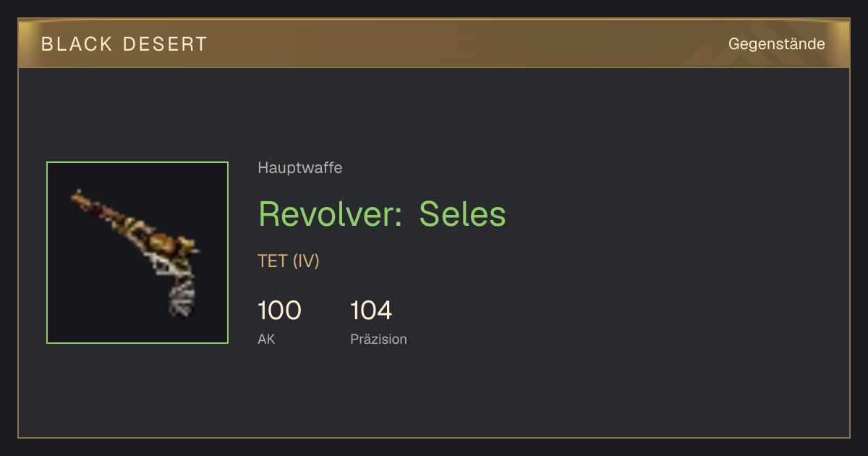Click the revolver's white grip in icon
This screenshot has height=456, width=868.
coord(181,297)
